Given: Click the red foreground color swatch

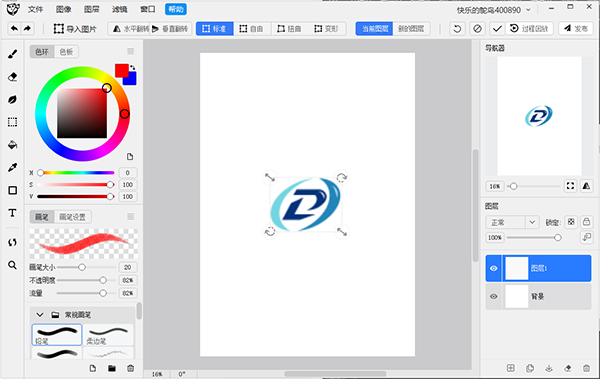Looking at the screenshot, I should pyautogui.click(x=122, y=70).
